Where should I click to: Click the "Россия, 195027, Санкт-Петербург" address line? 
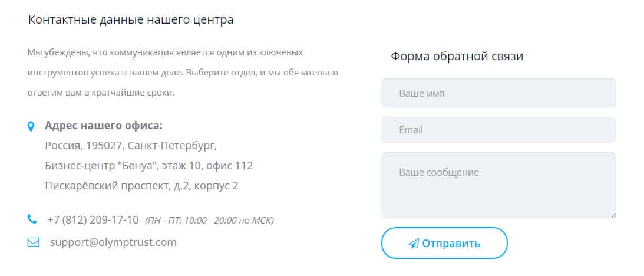(x=131, y=145)
